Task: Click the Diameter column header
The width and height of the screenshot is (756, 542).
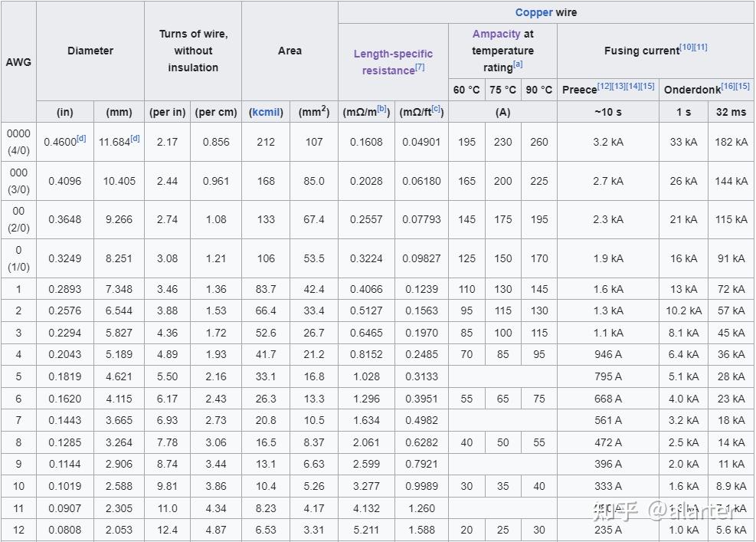Action: (x=90, y=51)
